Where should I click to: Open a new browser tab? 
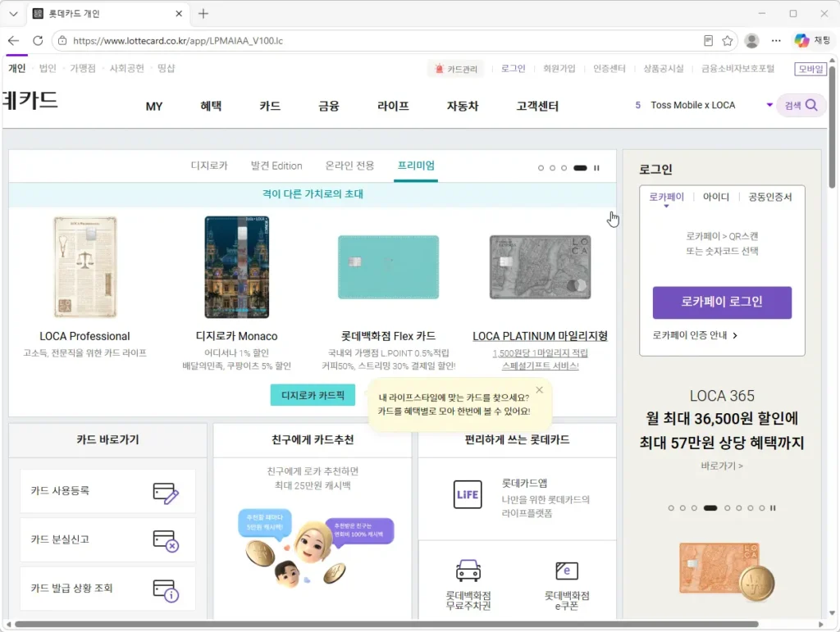(x=203, y=14)
